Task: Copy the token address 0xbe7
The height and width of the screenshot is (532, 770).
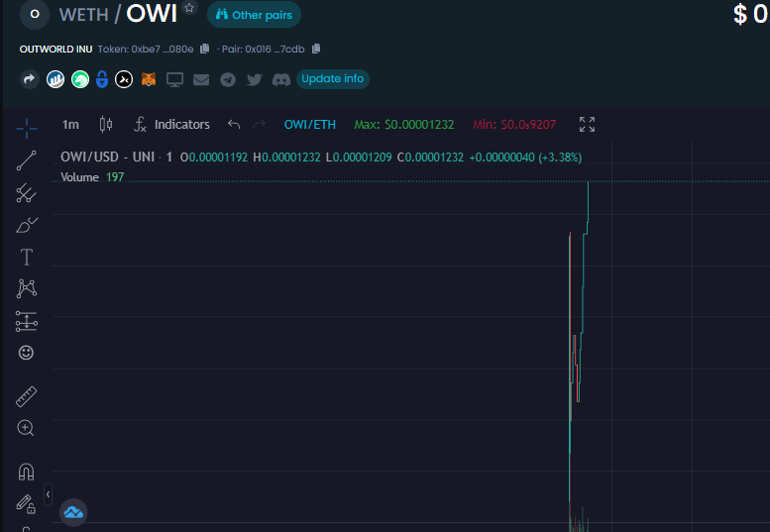Action: 205,49
